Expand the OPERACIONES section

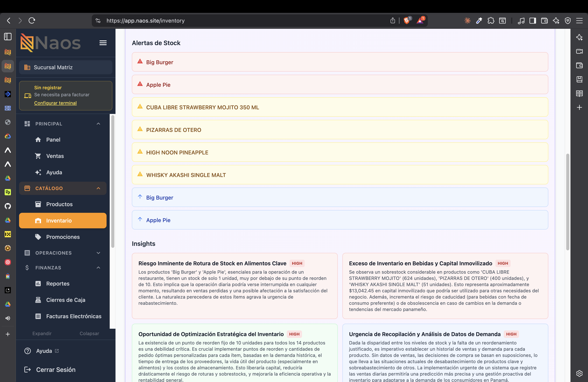coord(63,253)
